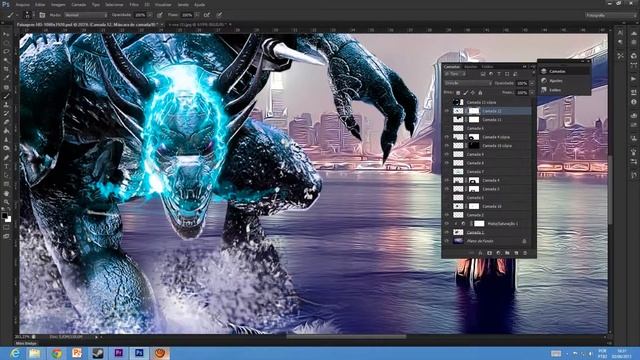Image resolution: width=640 pixels, height=360 pixels.
Task: Hide the Camada 10 cópia layer
Action: click(447, 146)
